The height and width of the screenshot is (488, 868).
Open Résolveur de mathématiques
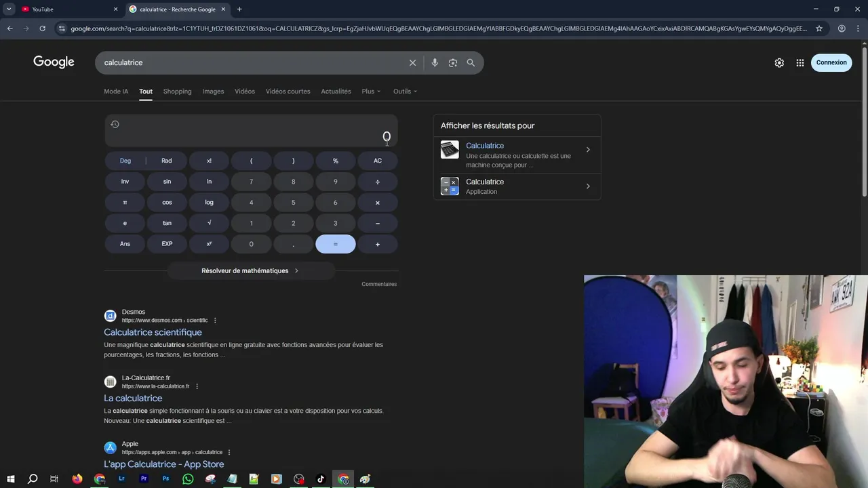point(250,270)
